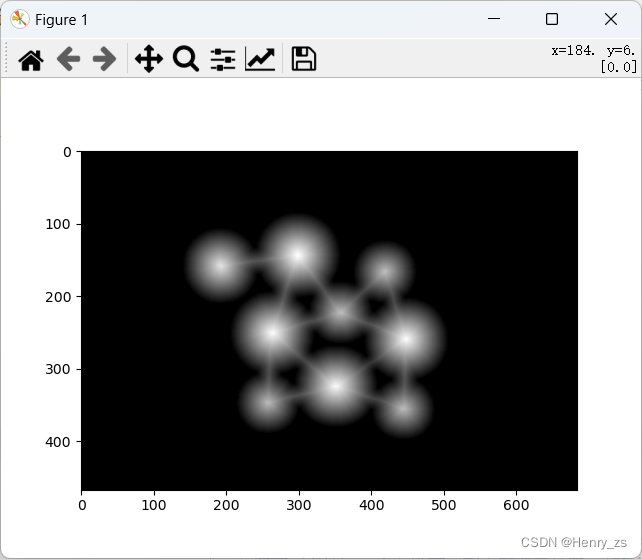Click the x-axis tick label 300
The width and height of the screenshot is (642, 559).
tap(299, 505)
